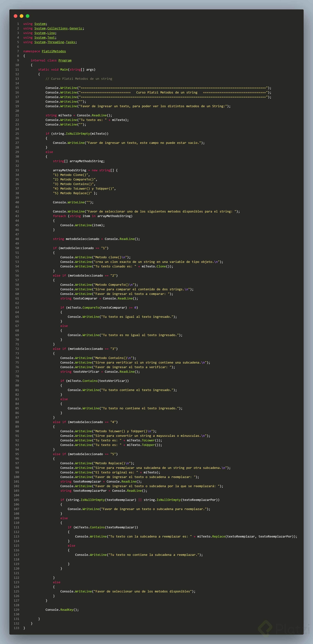
Task: Click 'string textoComparar' on line 61
Action: [79, 299]
